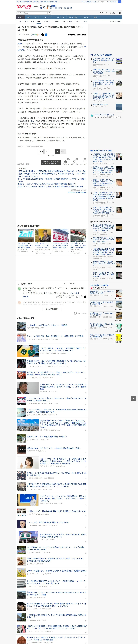
Task: Click the ログイン link
Action: click(42, 8)
